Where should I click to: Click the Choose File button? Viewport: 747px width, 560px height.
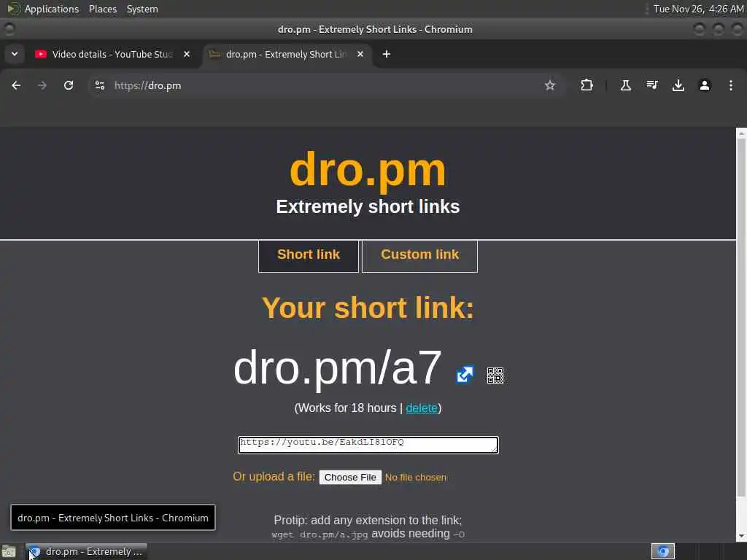(350, 477)
